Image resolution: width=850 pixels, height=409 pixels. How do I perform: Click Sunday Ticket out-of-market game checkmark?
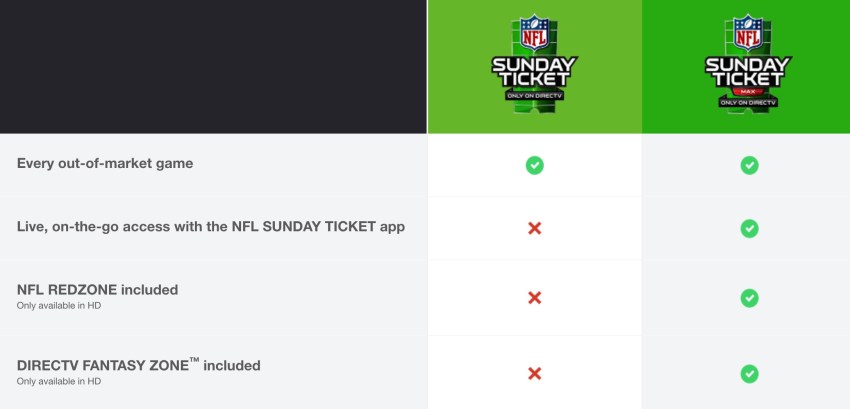534,165
